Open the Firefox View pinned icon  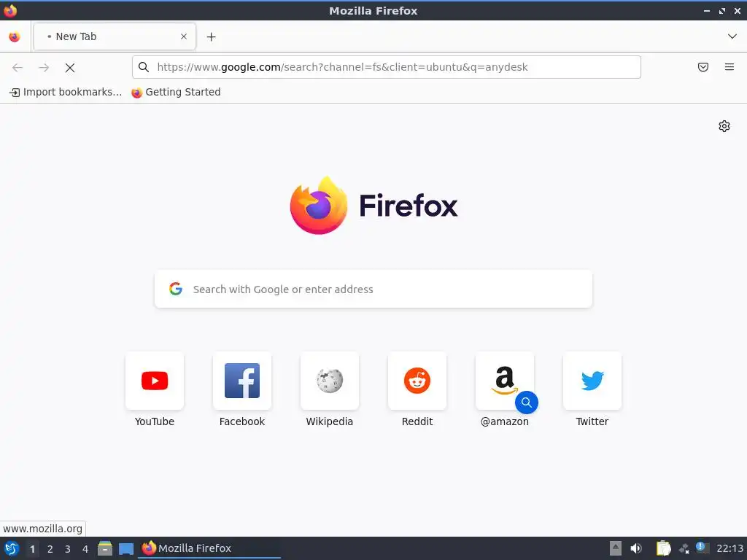click(x=15, y=36)
